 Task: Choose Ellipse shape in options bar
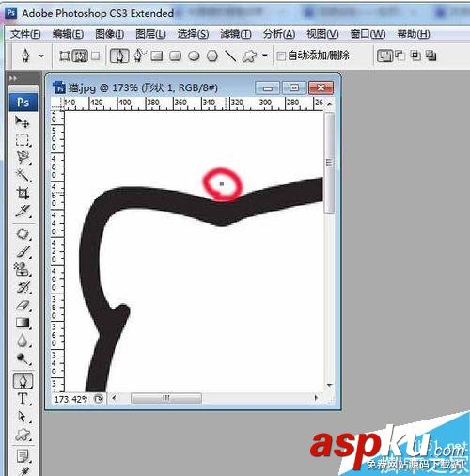[x=194, y=56]
